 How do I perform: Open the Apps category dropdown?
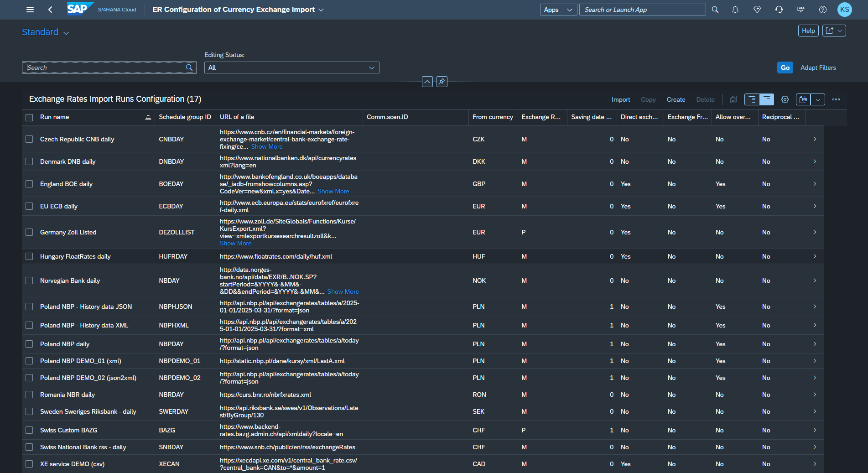[558, 10]
